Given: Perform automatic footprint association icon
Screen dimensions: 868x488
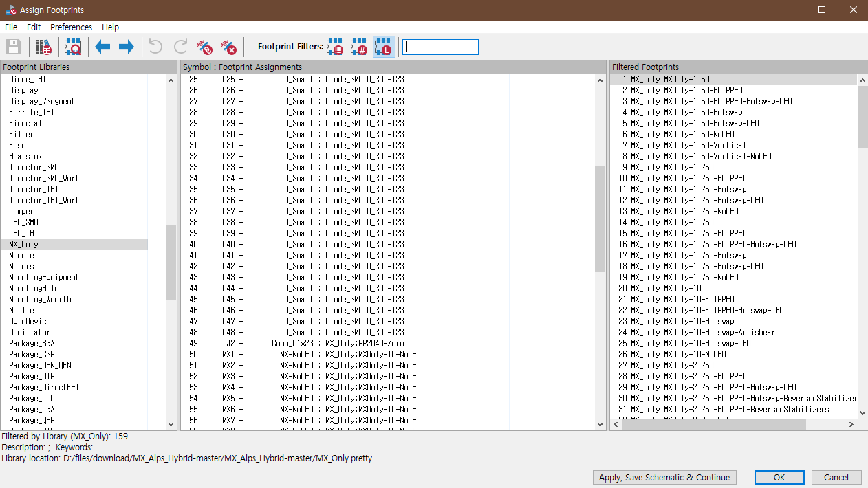Looking at the screenshot, I should click(x=204, y=47).
